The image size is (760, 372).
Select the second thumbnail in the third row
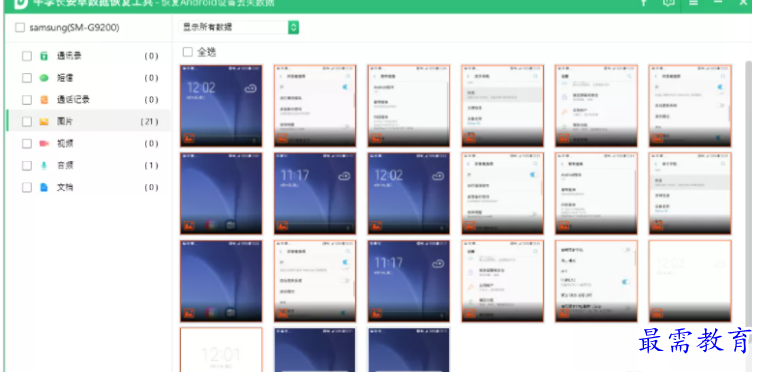click(x=315, y=281)
